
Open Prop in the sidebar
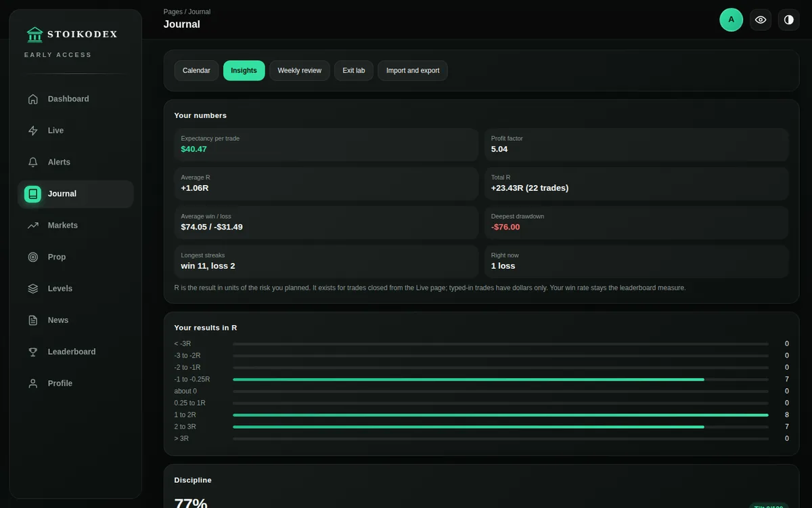[57, 257]
